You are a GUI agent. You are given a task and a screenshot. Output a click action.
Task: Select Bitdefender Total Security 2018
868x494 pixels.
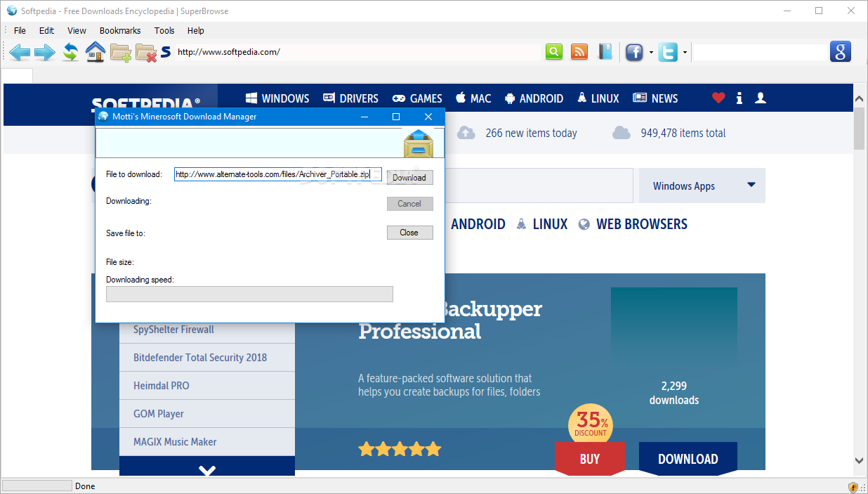click(x=207, y=358)
